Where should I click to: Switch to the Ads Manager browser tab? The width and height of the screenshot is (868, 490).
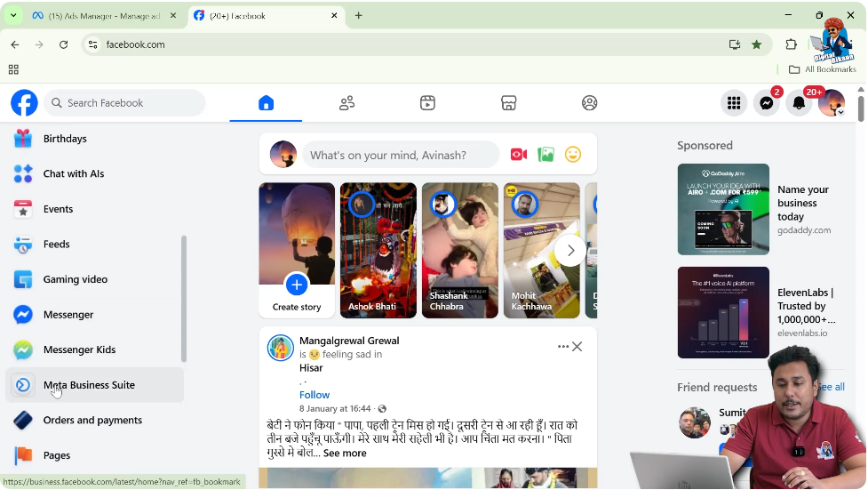104,16
